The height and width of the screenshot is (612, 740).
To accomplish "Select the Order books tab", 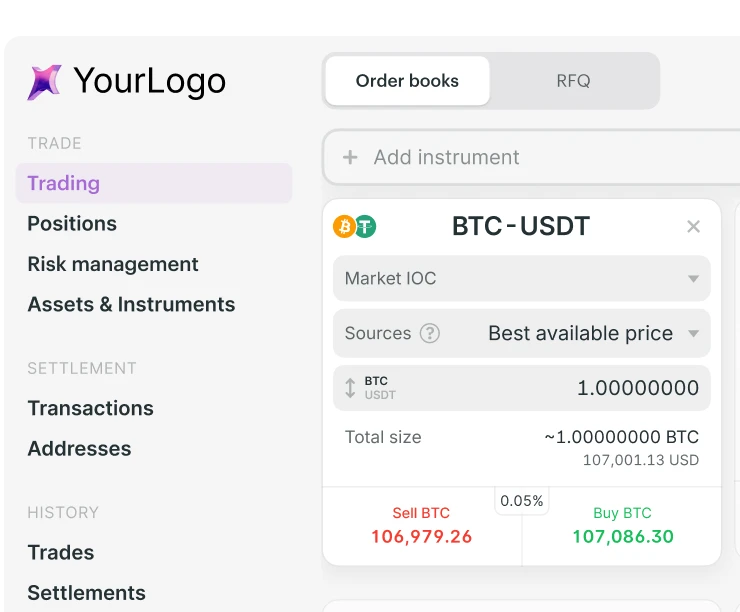I will pos(407,81).
